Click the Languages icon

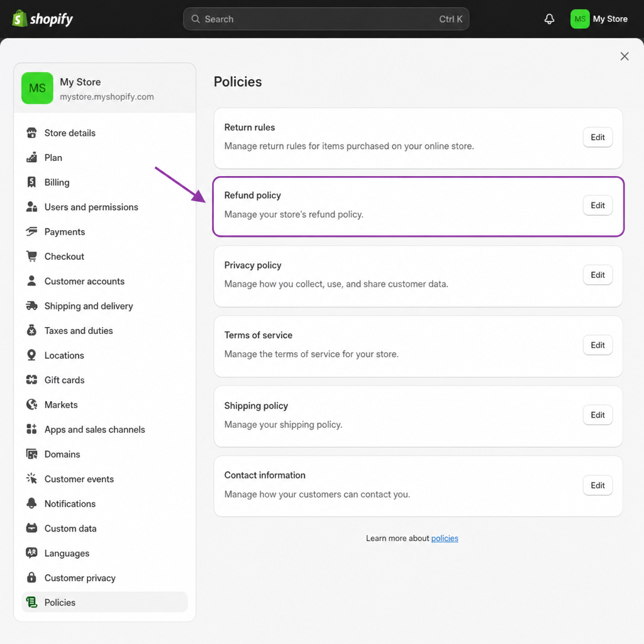pos(31,553)
